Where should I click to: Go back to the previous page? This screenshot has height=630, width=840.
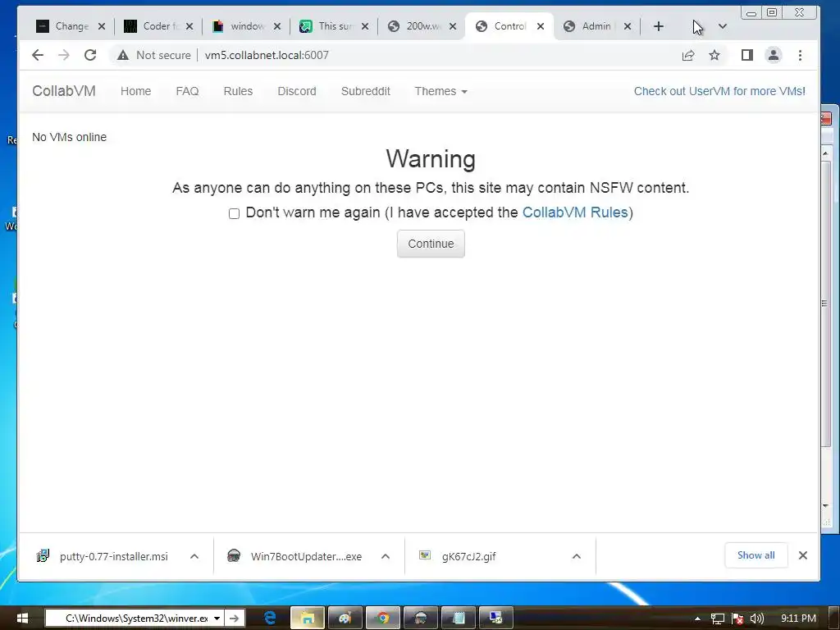tap(38, 55)
